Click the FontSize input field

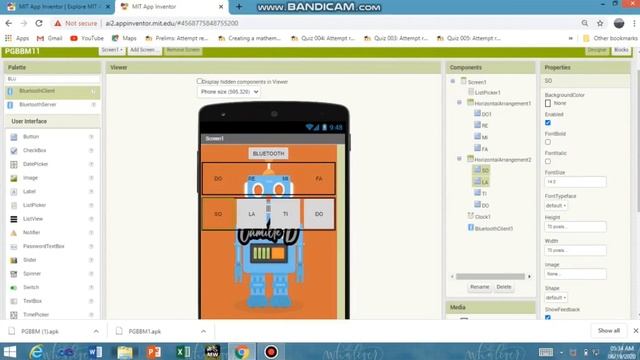[x=576, y=182]
